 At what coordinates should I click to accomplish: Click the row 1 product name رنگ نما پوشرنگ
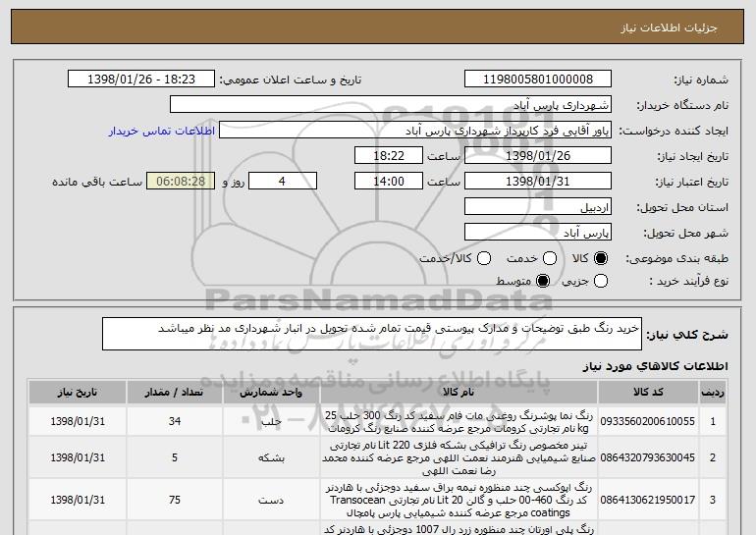459,422
